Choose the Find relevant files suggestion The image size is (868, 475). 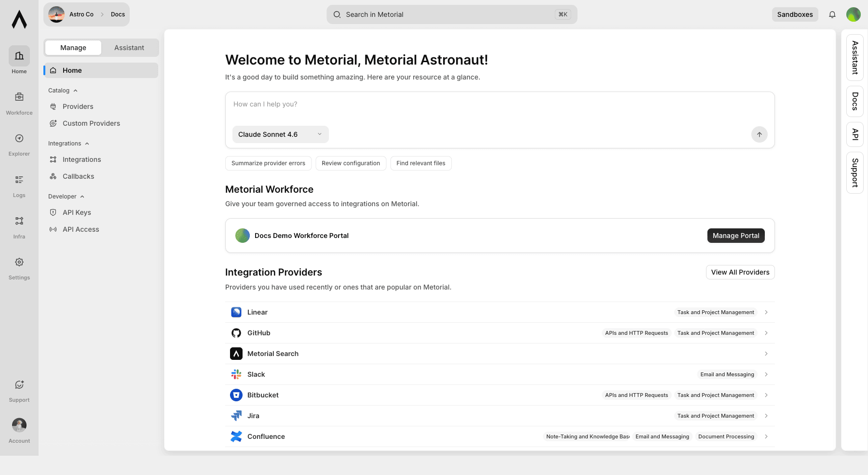coord(421,163)
